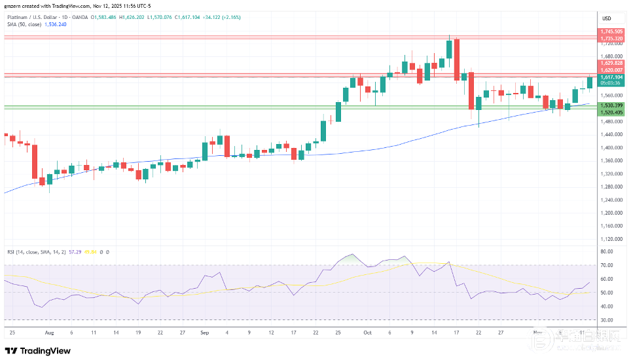Select the SMA (50, close) indicator label
This screenshot has width=631, height=364.
coord(24,24)
